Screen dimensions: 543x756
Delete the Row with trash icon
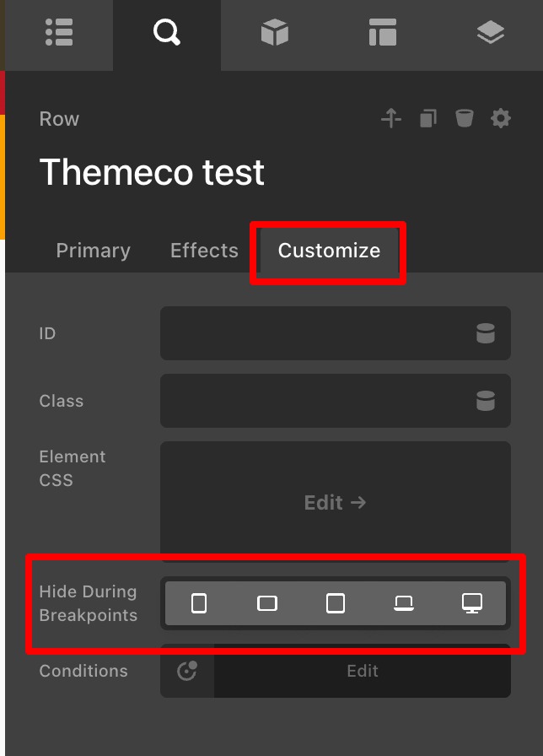(465, 118)
